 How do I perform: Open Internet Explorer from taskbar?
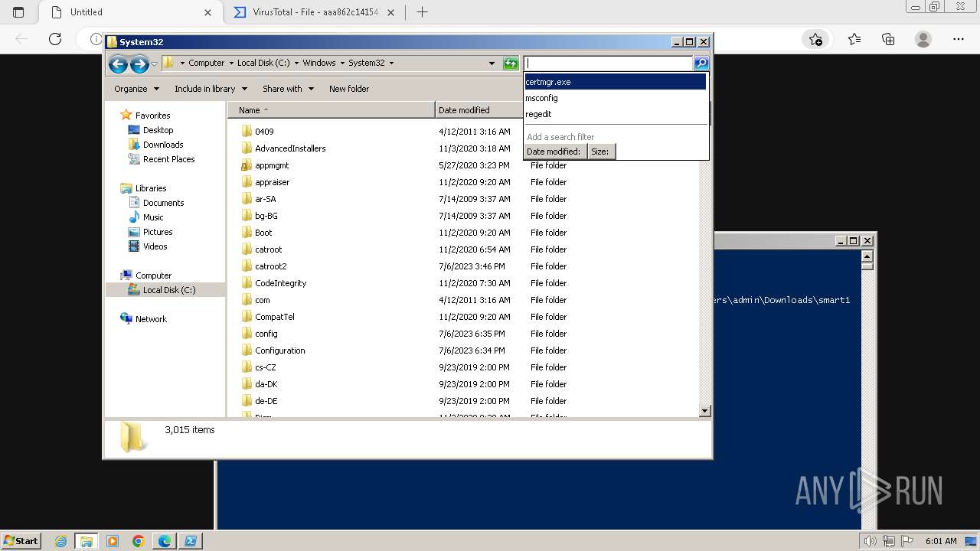click(x=60, y=541)
